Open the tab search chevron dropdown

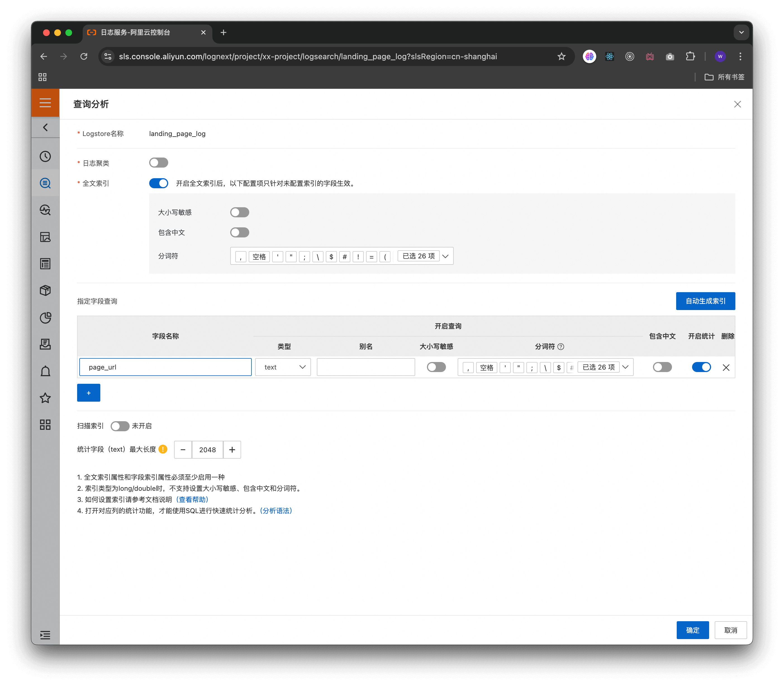click(x=741, y=32)
